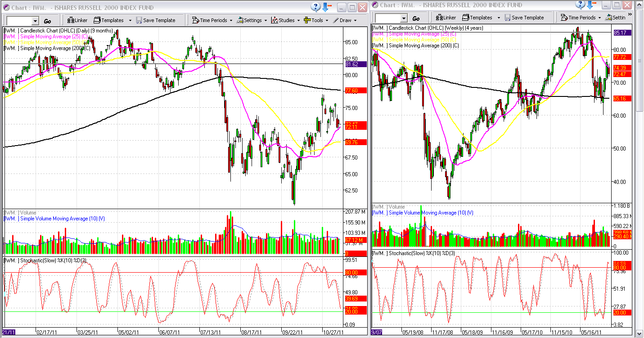This screenshot has height=338, width=644.
Task: Click the Go button in the daily chart window
Action: [x=47, y=21]
